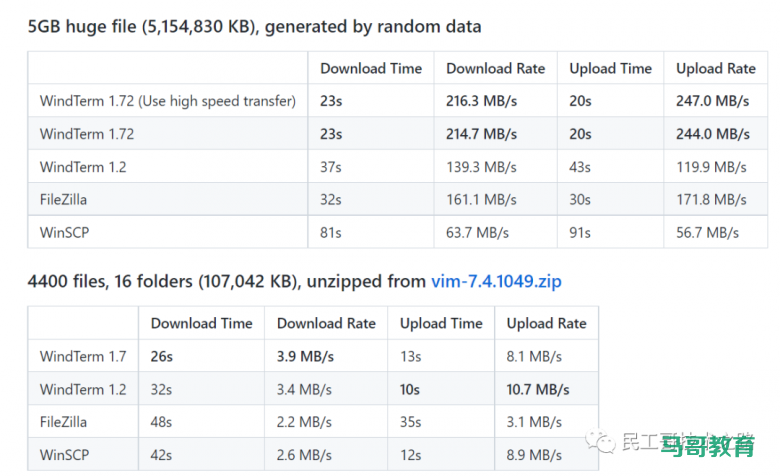Click the 48s FileZilla download time cell
This screenshot has width=780, height=476.
click(162, 422)
